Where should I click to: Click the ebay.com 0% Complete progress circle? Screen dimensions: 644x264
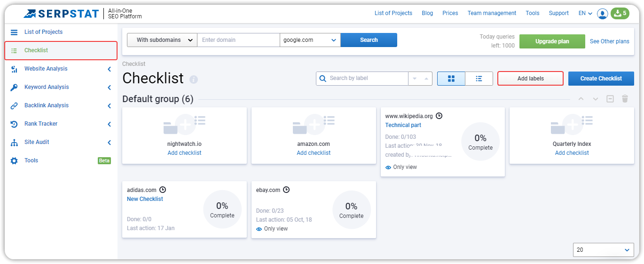(352, 209)
